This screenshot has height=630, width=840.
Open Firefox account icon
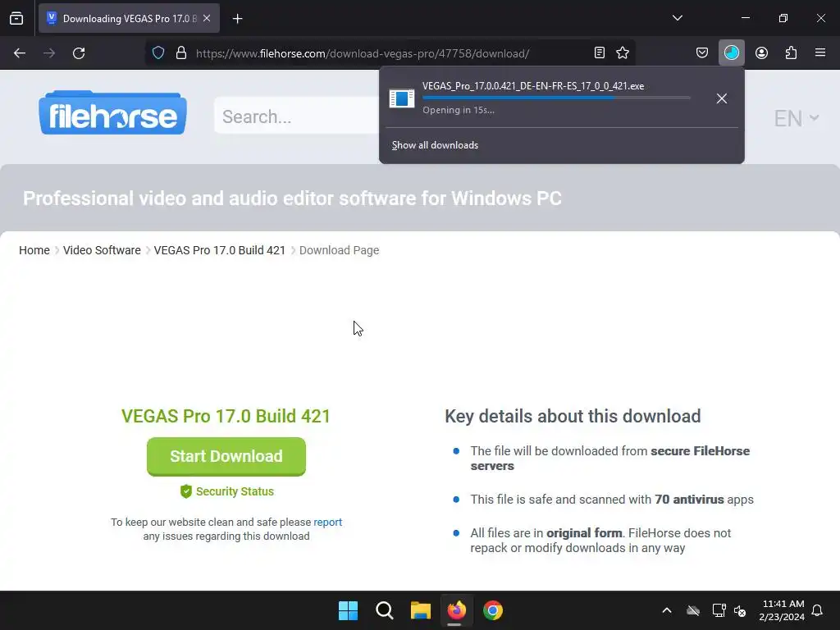pyautogui.click(x=761, y=52)
